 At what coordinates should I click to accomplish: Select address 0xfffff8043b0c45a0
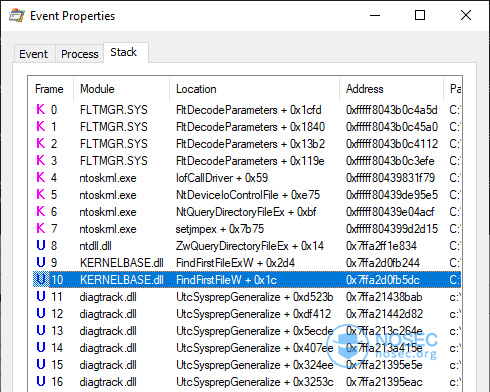pos(392,127)
